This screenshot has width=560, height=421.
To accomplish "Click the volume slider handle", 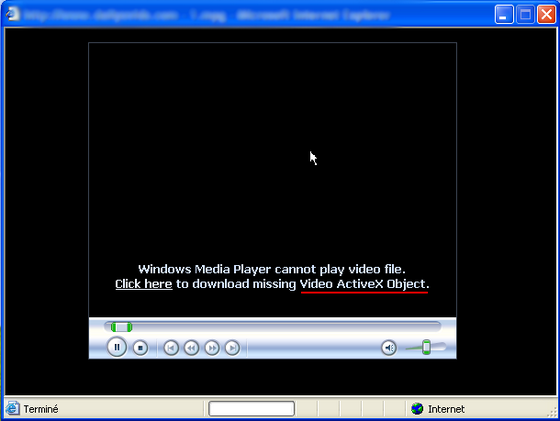I will click(x=426, y=347).
